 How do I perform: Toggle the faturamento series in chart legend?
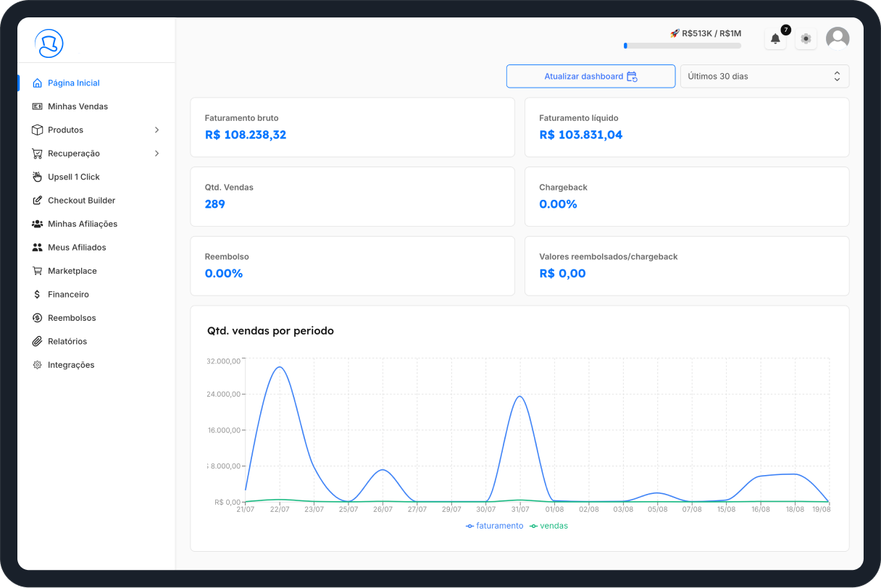[x=495, y=526]
